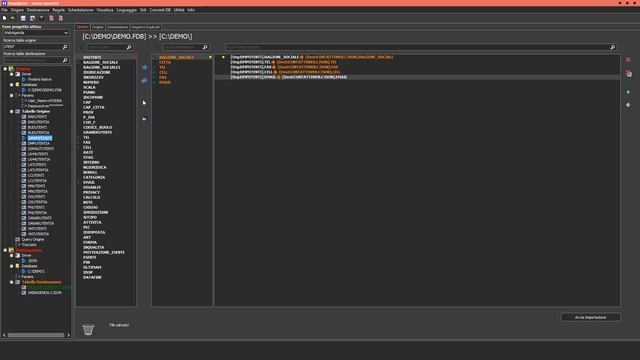This screenshot has width=640, height=360.
Task: Collapse the Origine root tree node
Action: point(5,69)
